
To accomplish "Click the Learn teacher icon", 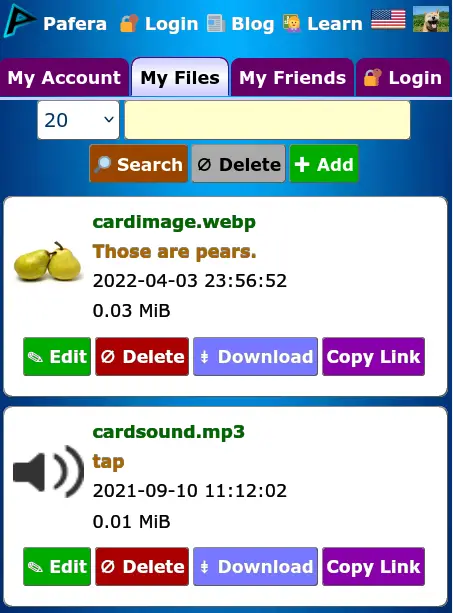I will click(x=292, y=23).
